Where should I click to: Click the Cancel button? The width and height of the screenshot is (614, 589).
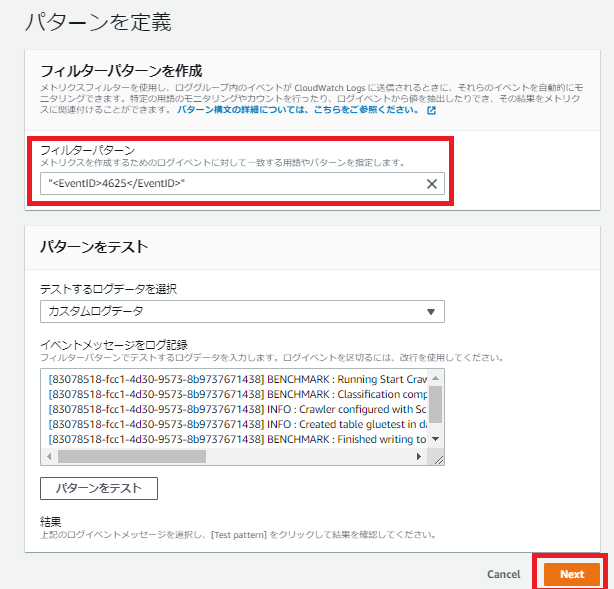click(x=503, y=574)
